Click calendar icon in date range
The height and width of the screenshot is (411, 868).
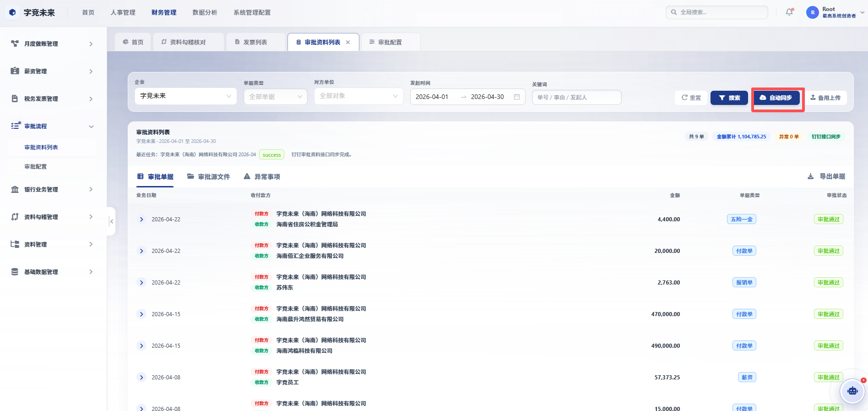pos(517,97)
